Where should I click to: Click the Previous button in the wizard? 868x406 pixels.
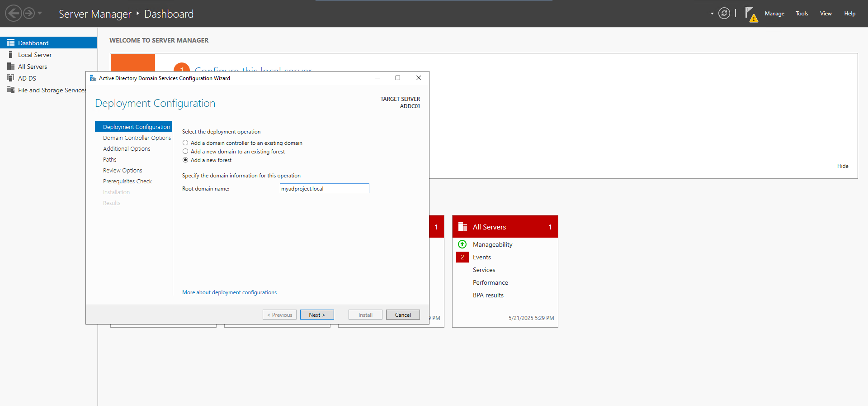279,315
